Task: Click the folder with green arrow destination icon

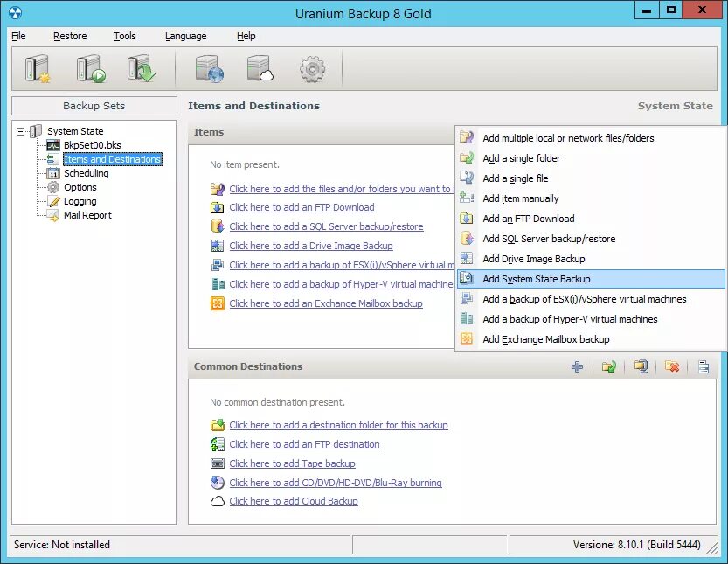Action: coord(608,366)
